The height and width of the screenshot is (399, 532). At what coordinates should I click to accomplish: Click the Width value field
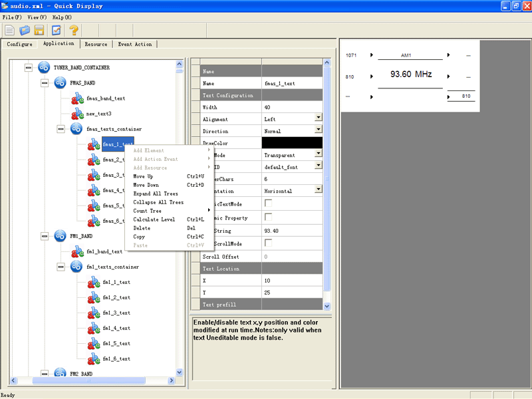[292, 107]
